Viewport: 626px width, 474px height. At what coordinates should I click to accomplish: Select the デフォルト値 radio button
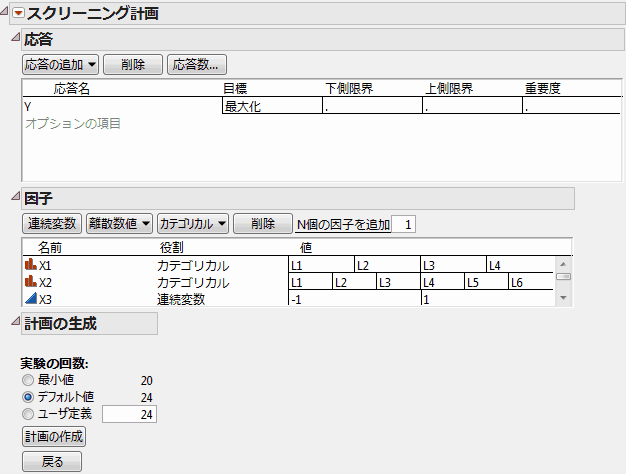[28, 397]
